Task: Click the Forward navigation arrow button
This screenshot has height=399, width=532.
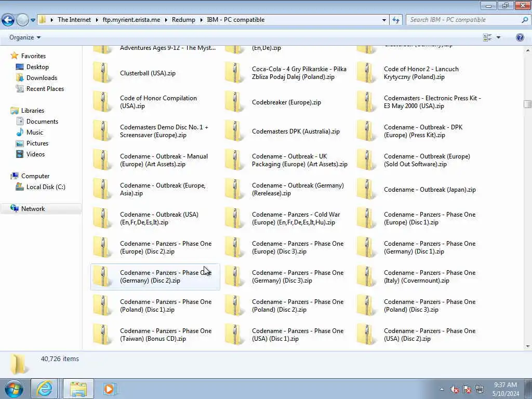Action: [22, 20]
